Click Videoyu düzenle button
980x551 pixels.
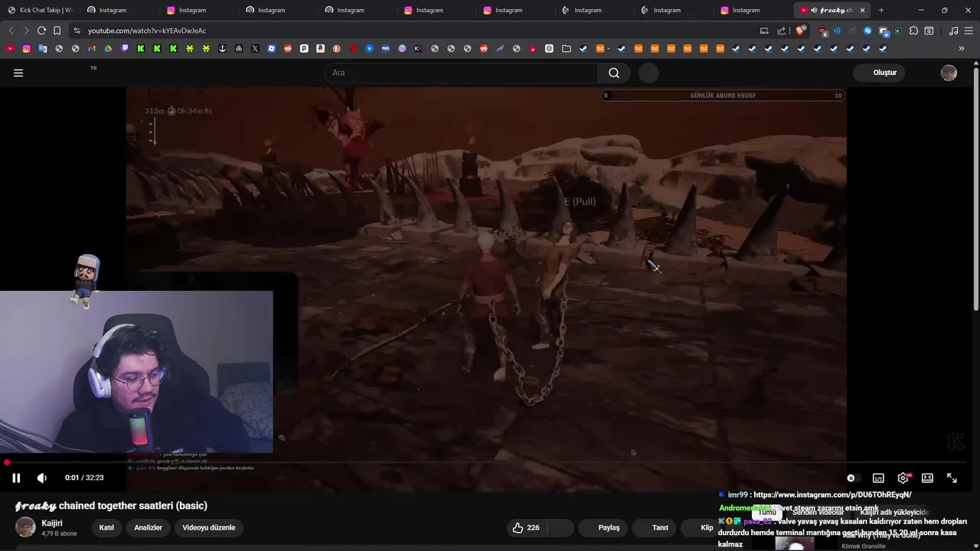208,527
